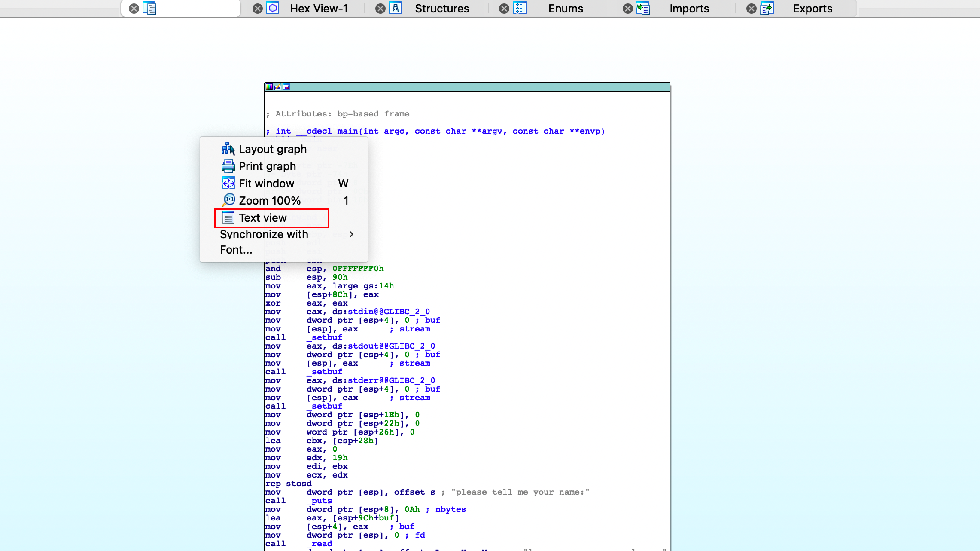Click the group nodes icon in the node header
Viewport: 980px width, 551px height.
[287, 87]
